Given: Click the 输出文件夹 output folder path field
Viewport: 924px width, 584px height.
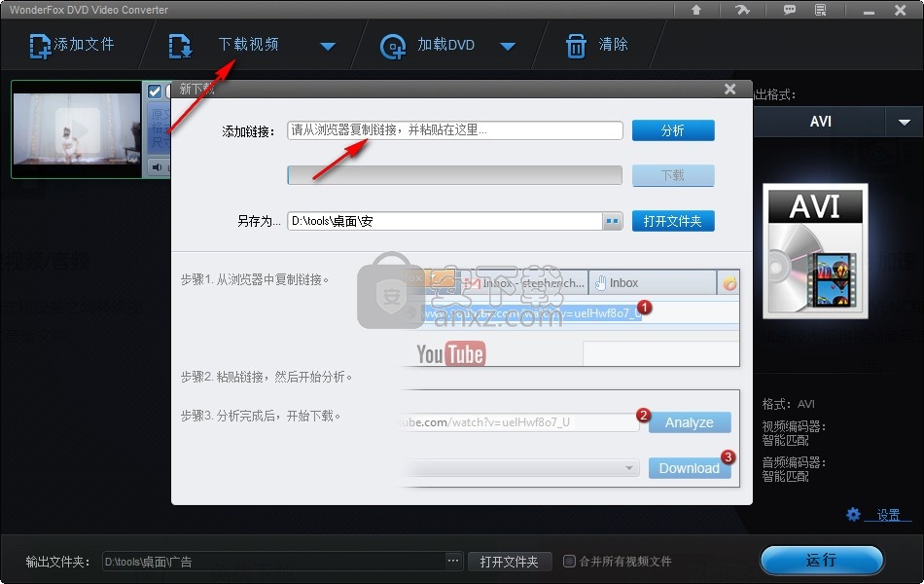Looking at the screenshot, I should point(273,562).
